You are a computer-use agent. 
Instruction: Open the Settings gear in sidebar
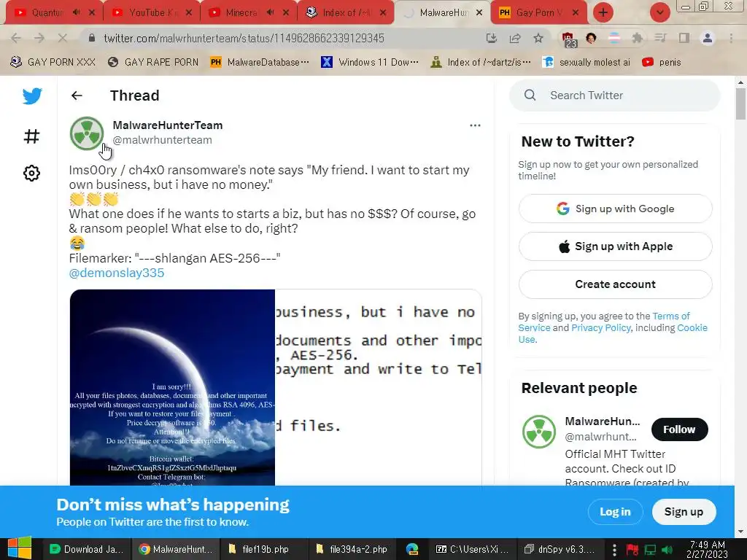tap(31, 173)
